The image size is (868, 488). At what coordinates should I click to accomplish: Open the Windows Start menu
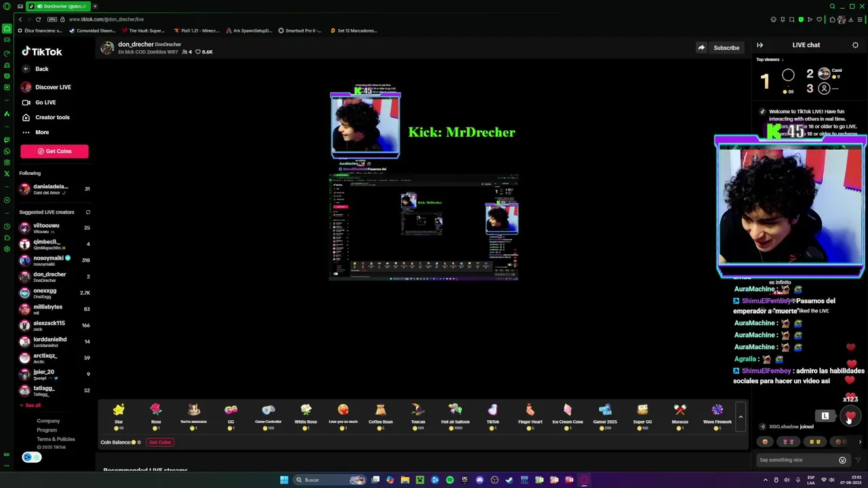pyautogui.click(x=284, y=480)
